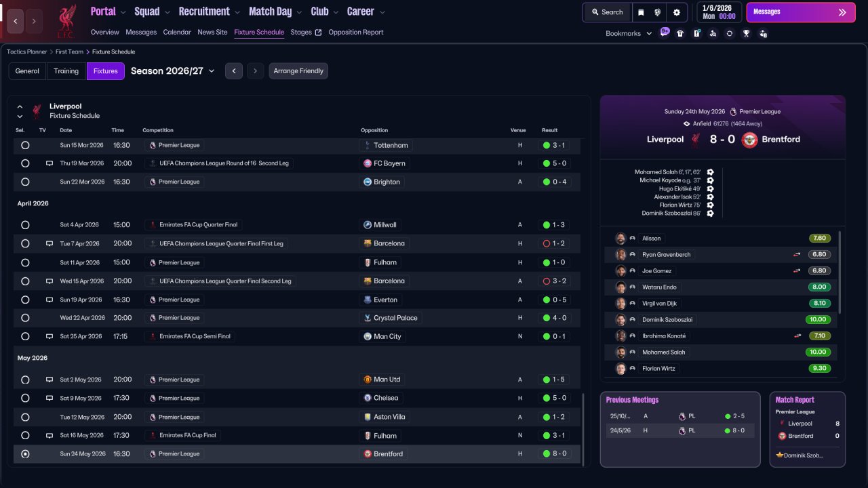The width and height of the screenshot is (868, 488).
Task: Open the shirt kit shortcut icon
Action: click(x=680, y=33)
